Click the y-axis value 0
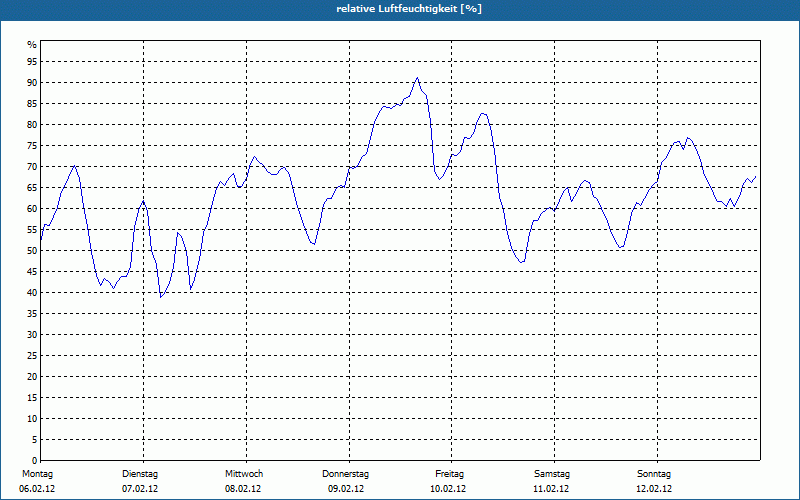Screen dimensions: 800x500 (34, 461)
